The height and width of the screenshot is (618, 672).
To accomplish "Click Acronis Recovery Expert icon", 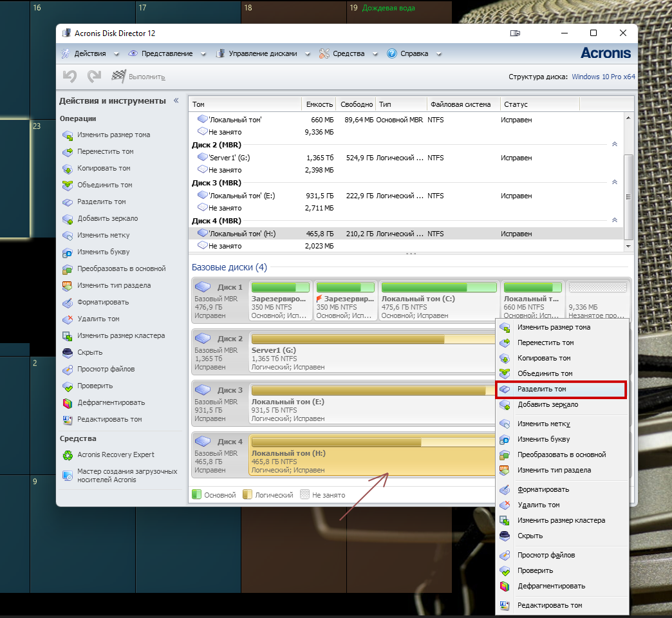I will tap(68, 454).
